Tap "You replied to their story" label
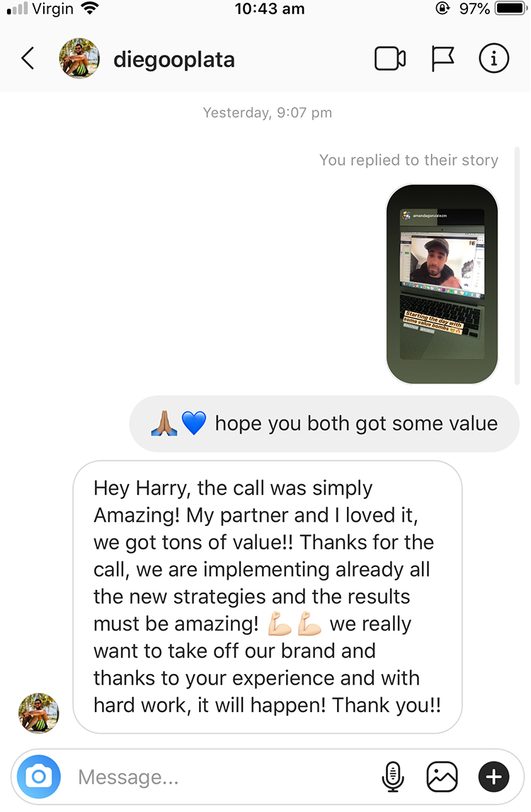The width and height of the screenshot is (531, 812). click(409, 160)
